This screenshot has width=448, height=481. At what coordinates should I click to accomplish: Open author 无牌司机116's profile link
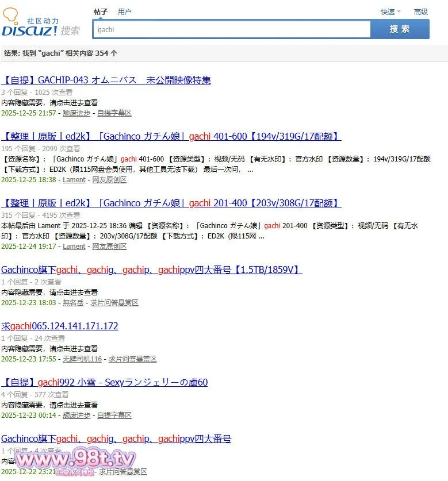click(x=82, y=359)
